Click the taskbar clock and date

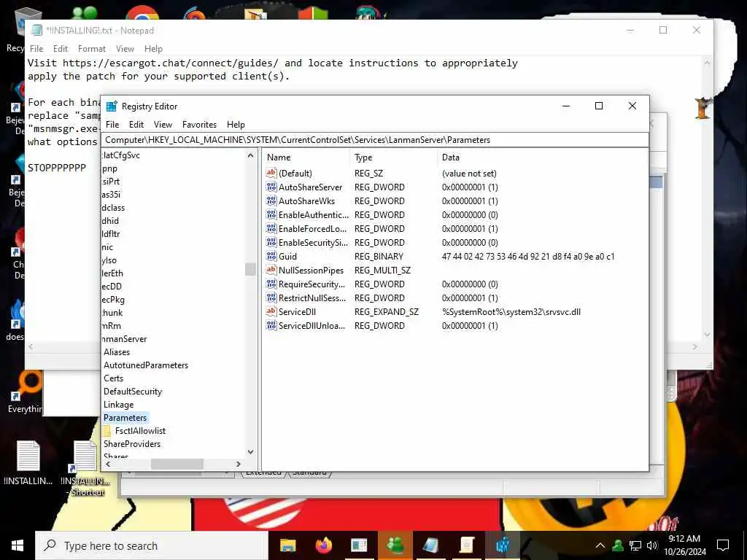tap(684, 545)
